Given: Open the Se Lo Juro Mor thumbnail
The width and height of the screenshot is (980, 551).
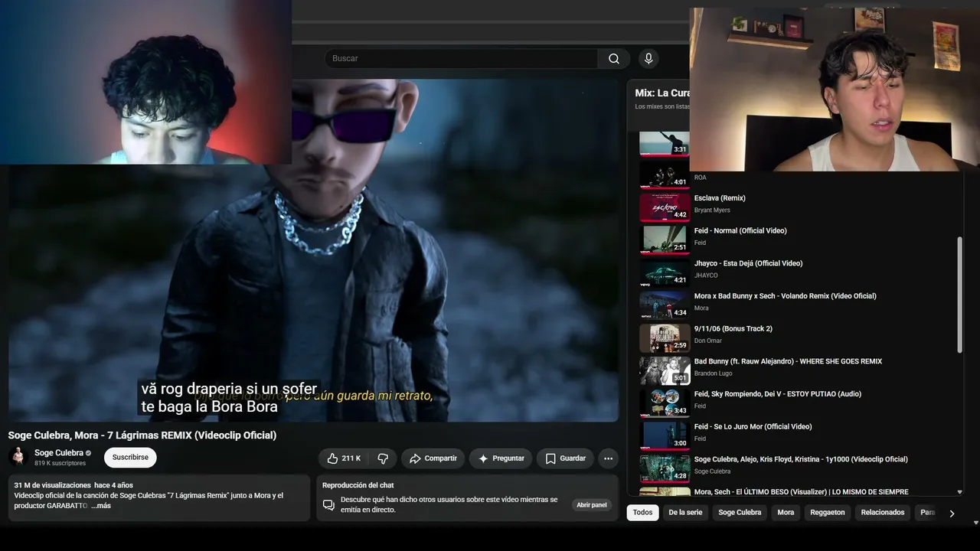Looking at the screenshot, I should [665, 435].
